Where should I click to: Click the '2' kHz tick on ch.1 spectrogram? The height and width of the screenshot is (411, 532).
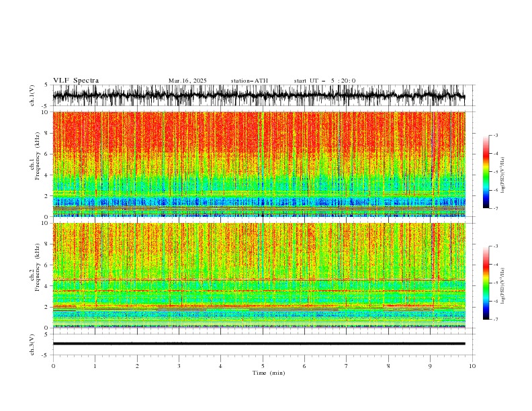coord(46,196)
